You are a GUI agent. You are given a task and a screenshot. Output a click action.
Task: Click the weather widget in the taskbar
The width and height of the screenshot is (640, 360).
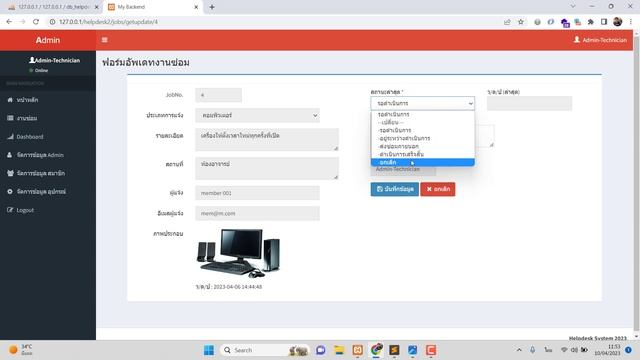coord(20,350)
